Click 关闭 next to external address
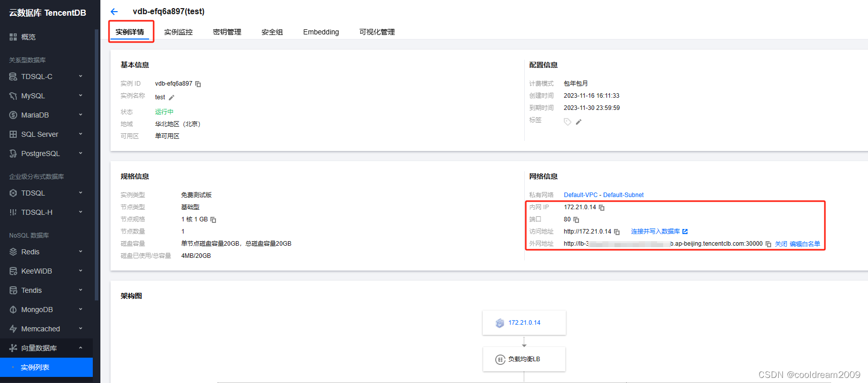 tap(781, 244)
